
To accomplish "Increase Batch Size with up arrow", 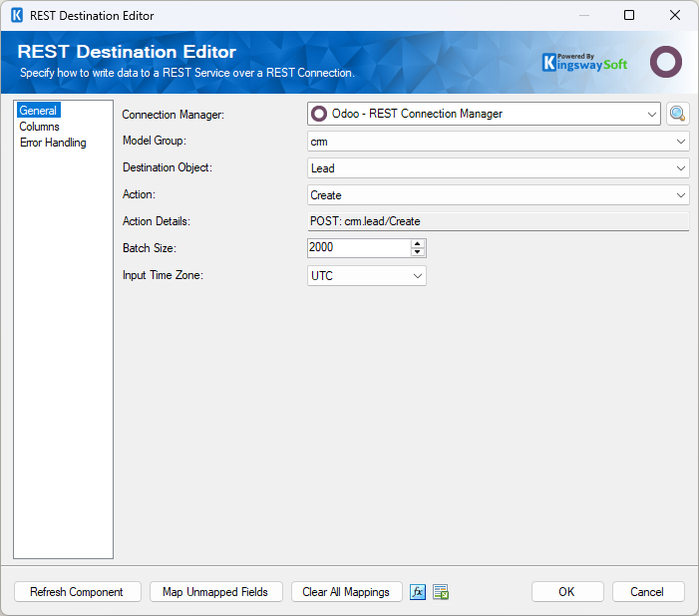I will click(x=417, y=243).
